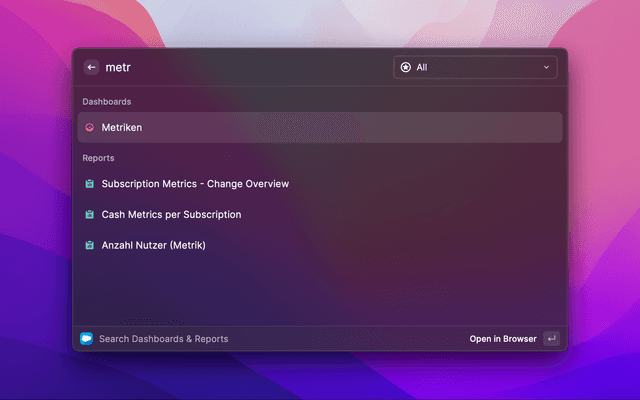Click the Dashboards section header
This screenshot has width=640, height=400.
(x=107, y=102)
